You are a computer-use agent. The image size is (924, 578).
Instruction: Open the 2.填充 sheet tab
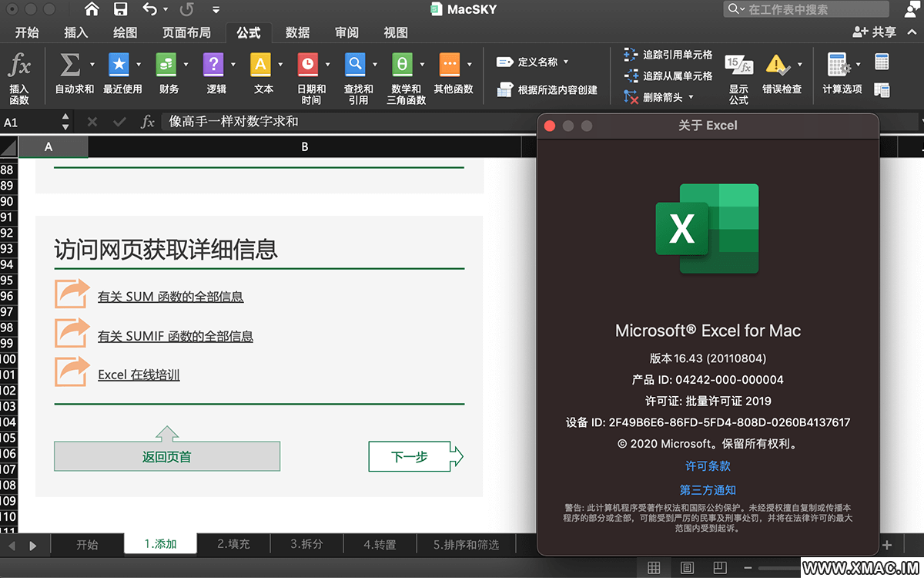233,544
